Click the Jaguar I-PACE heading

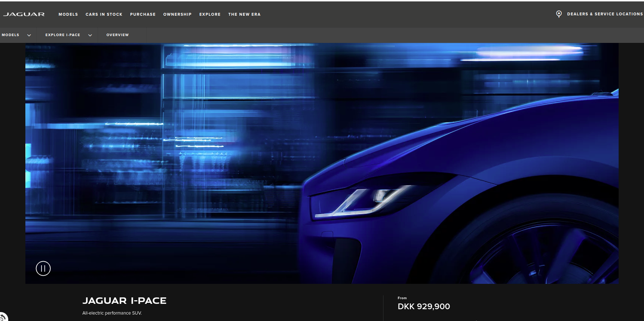(124, 301)
